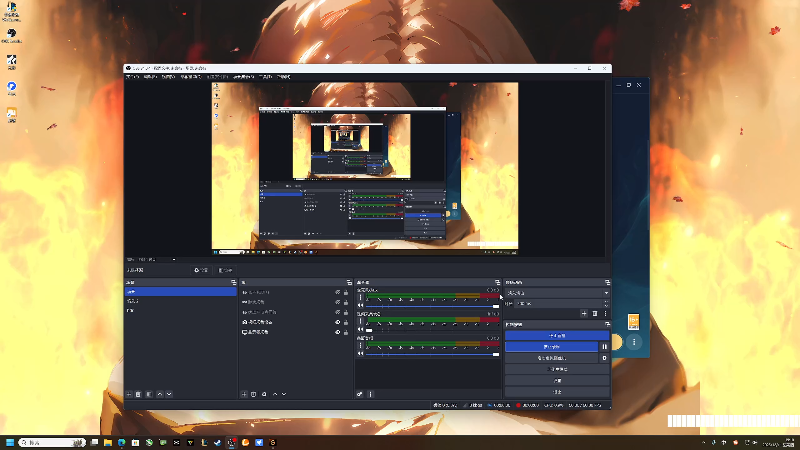Mute the first audio mixer channel

pos(361,306)
